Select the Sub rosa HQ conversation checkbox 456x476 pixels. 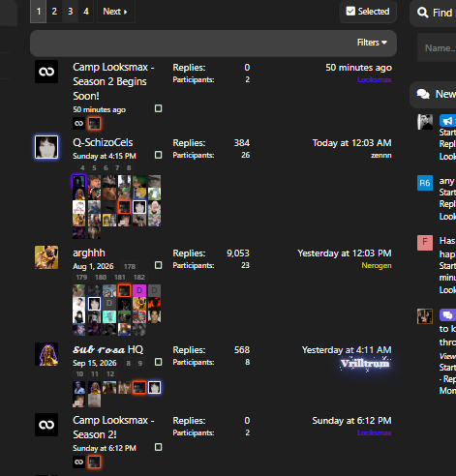tap(158, 362)
